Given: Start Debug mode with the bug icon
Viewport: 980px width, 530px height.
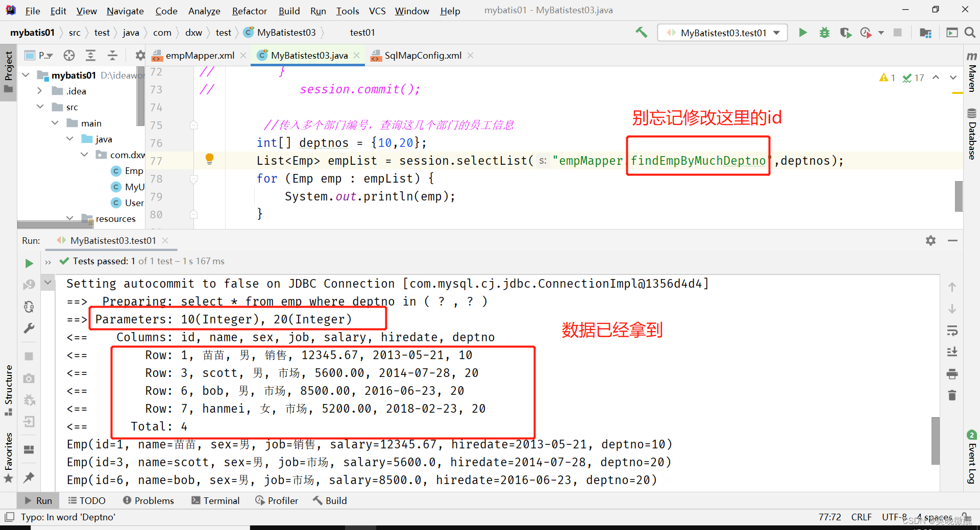Looking at the screenshot, I should [x=824, y=32].
